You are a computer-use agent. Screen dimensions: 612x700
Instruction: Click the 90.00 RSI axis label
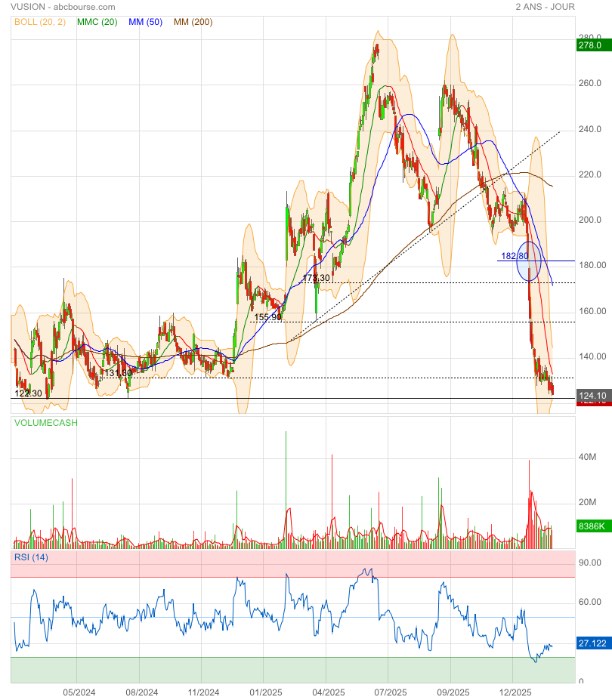click(x=590, y=562)
